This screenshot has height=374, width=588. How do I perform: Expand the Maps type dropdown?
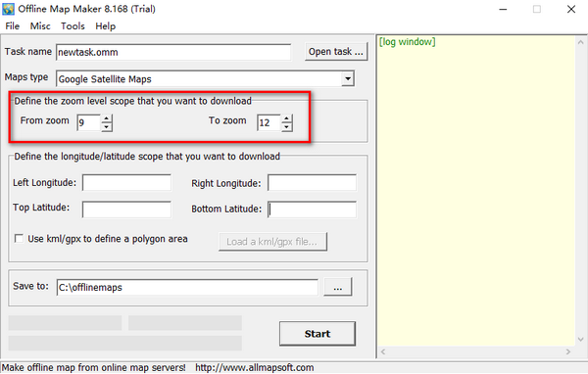pyautogui.click(x=348, y=78)
